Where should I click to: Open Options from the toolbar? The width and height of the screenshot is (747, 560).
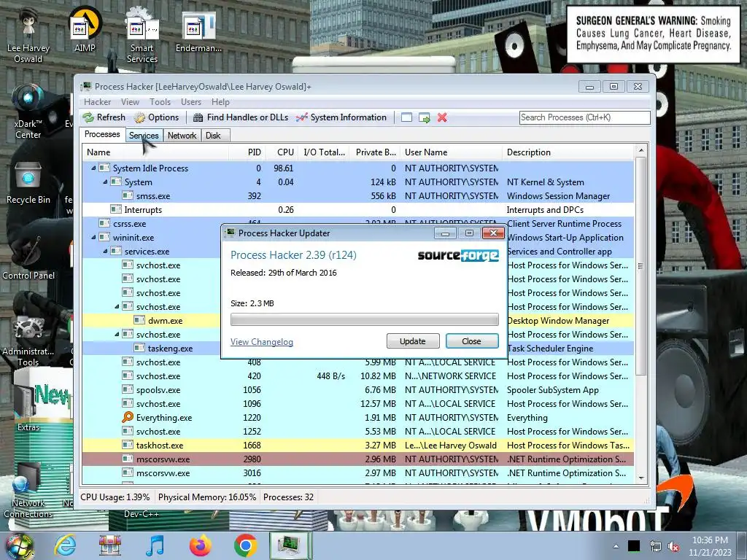(x=157, y=117)
